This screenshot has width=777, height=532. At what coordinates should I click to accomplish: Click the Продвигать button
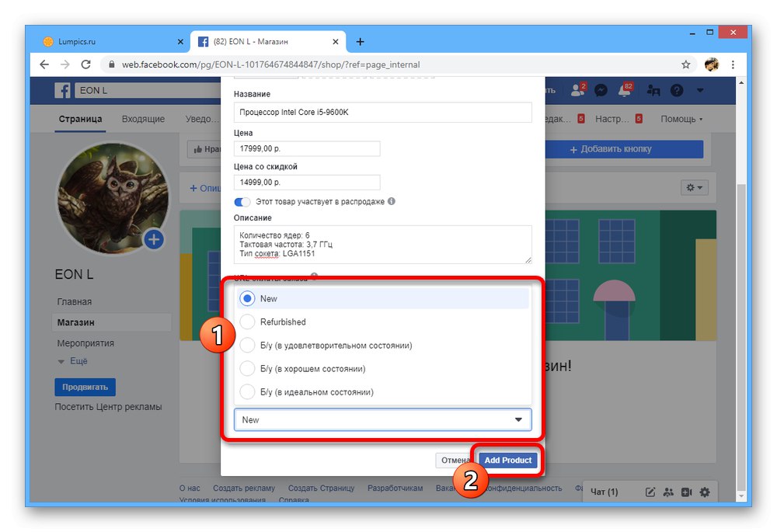pos(85,387)
